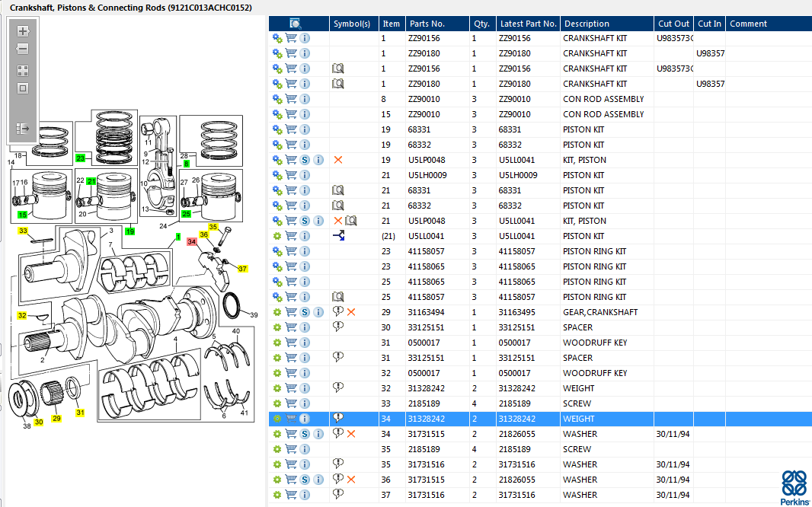This screenshot has width=812, height=507.
Task: Open info icon for SPACER item 30
Action: click(x=305, y=327)
